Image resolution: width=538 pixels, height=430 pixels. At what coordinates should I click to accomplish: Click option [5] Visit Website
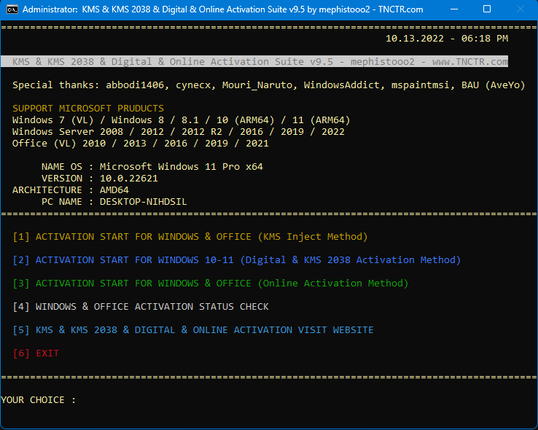tap(193, 330)
